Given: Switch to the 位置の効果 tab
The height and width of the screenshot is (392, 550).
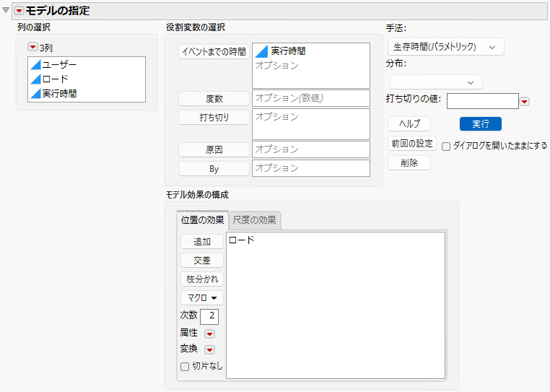Looking at the screenshot, I should pyautogui.click(x=202, y=220).
